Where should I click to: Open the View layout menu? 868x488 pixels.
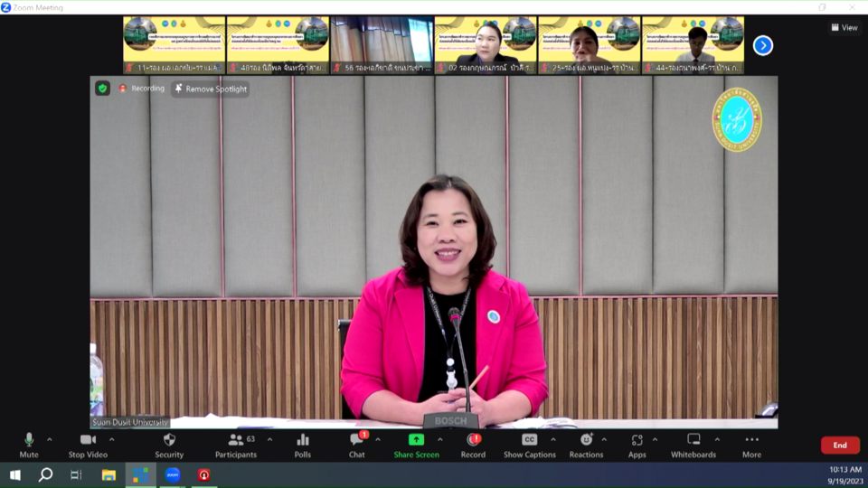844,27
